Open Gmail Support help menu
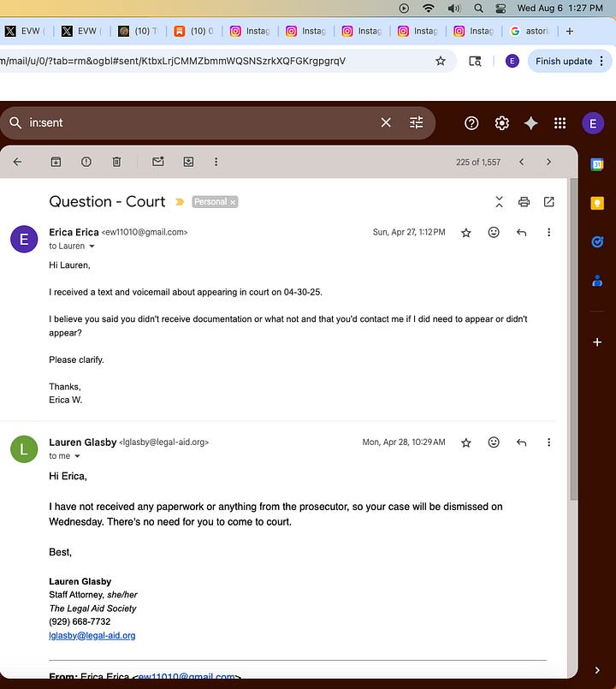Image resolution: width=616 pixels, height=689 pixels. point(471,123)
